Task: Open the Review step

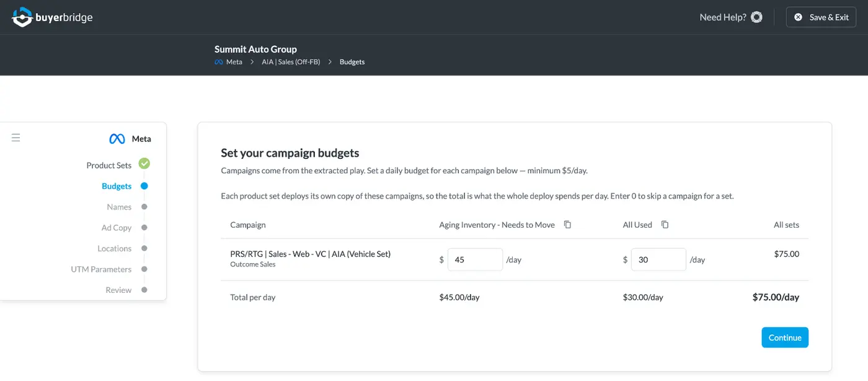Action: 118,290
